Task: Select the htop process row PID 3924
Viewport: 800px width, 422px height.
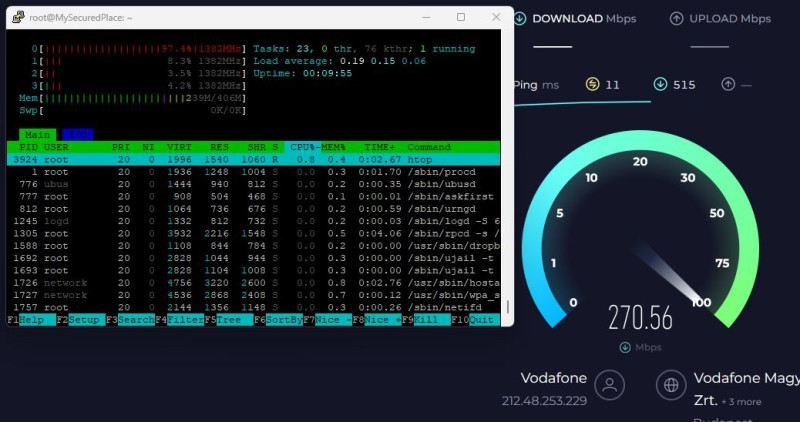Action: pos(254,160)
